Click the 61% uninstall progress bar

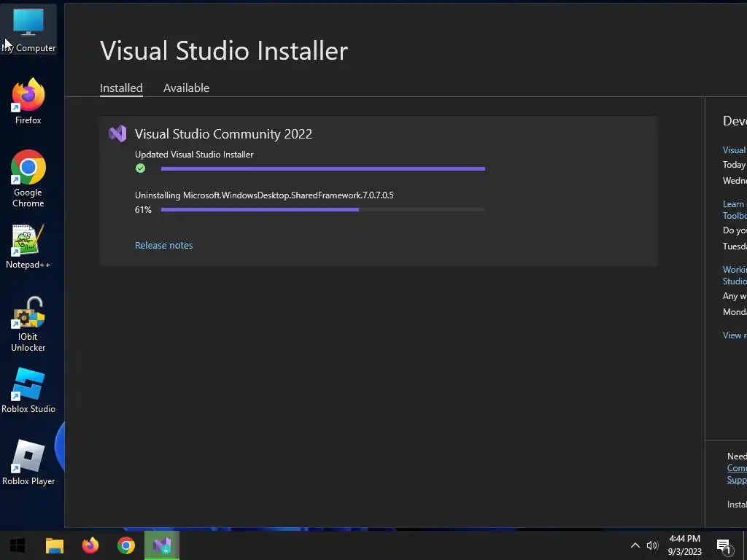(x=323, y=209)
